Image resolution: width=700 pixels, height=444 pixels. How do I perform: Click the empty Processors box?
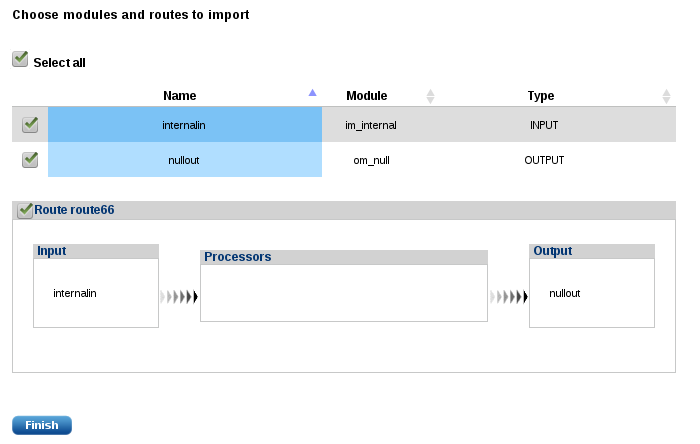tap(343, 292)
